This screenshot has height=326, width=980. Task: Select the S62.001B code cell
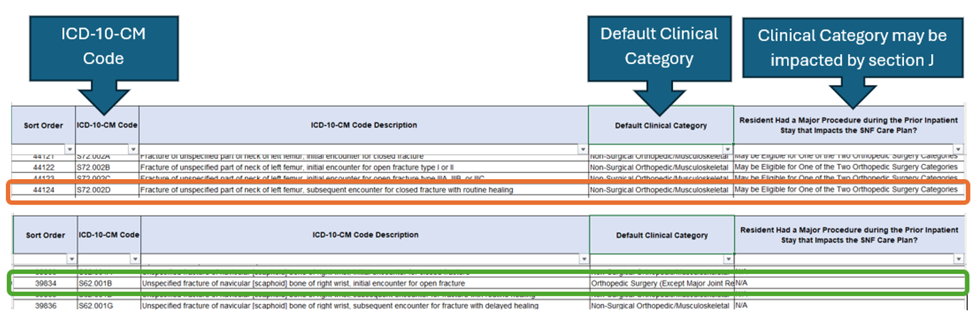(x=95, y=283)
